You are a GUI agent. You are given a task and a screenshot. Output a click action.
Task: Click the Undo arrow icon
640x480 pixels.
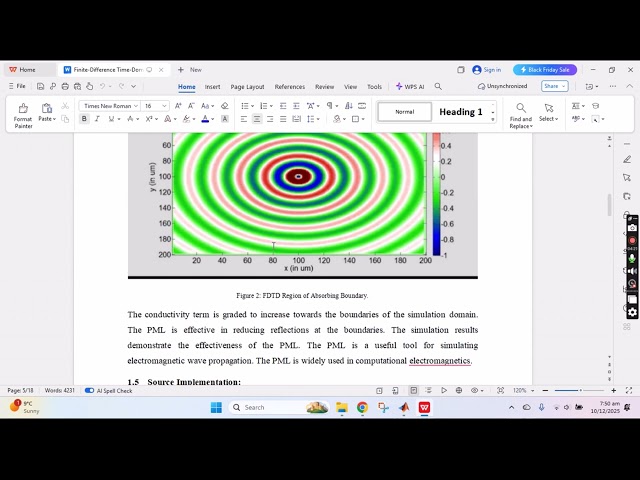pyautogui.click(x=103, y=86)
